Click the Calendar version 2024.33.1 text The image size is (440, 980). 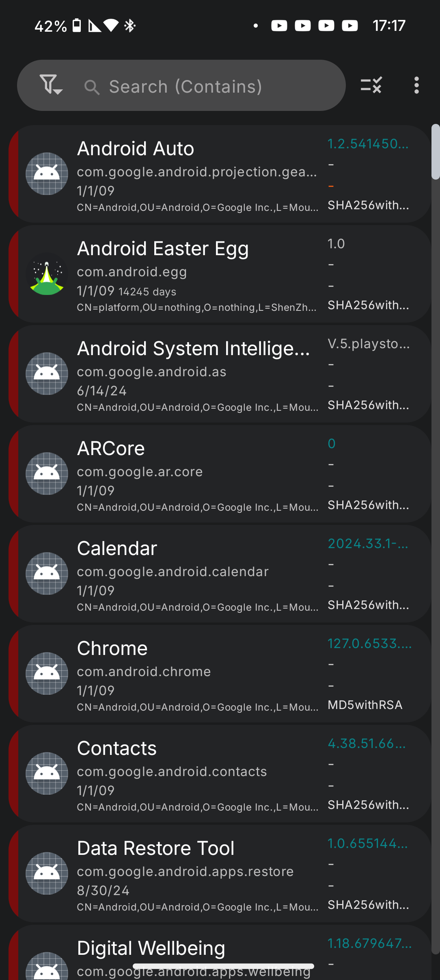(368, 544)
